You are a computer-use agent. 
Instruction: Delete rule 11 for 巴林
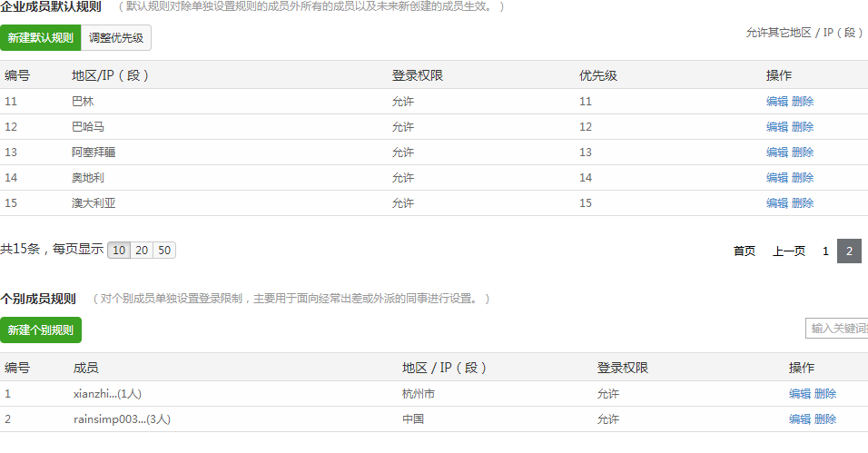[x=803, y=102]
